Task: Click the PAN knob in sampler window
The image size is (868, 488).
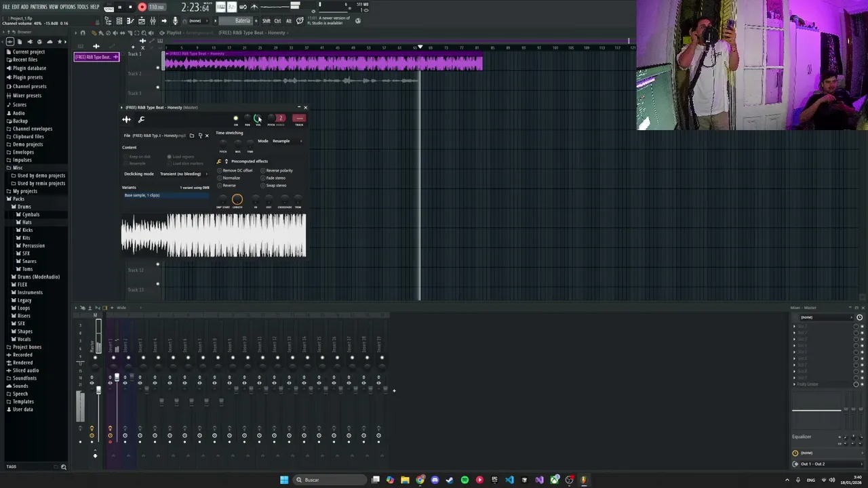Action: tap(247, 119)
